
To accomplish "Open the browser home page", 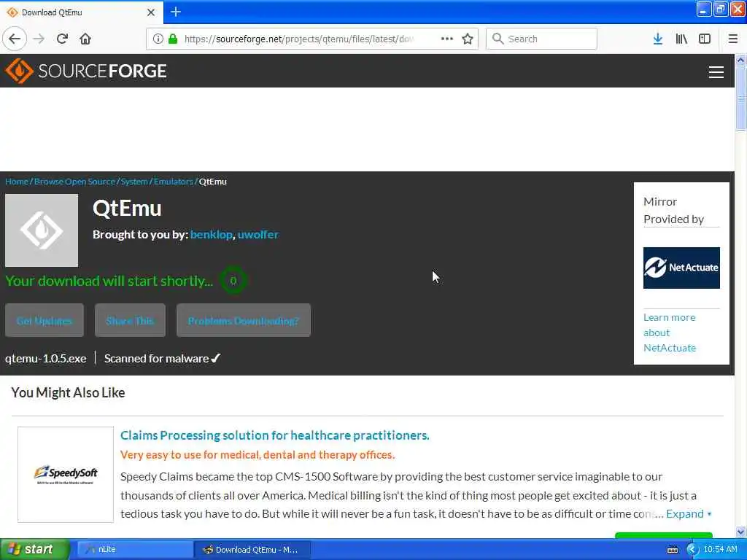I will coord(85,39).
